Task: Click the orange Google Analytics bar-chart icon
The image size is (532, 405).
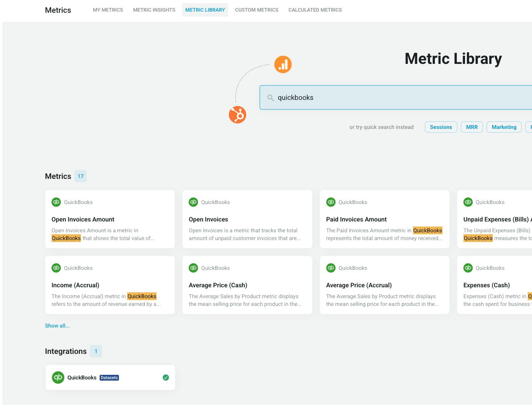Action: (x=283, y=64)
